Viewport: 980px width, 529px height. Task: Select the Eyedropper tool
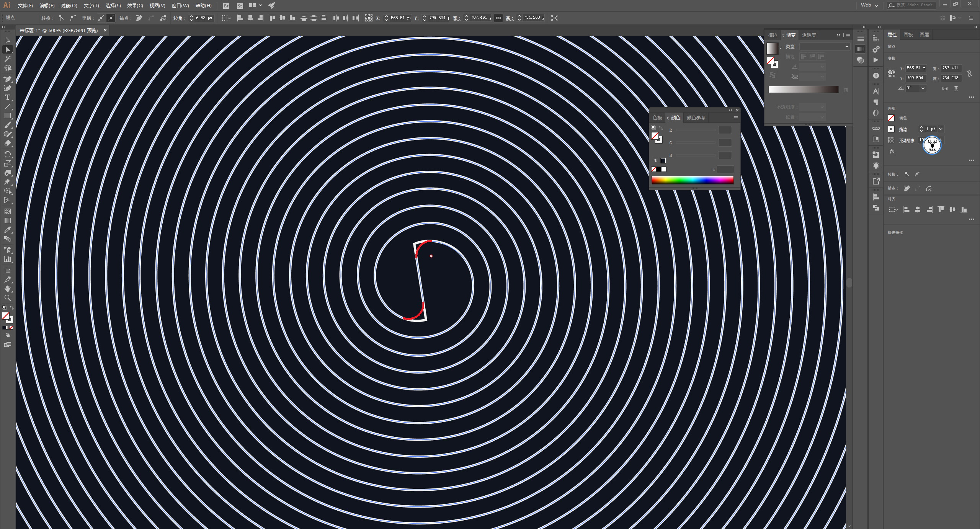click(7, 230)
